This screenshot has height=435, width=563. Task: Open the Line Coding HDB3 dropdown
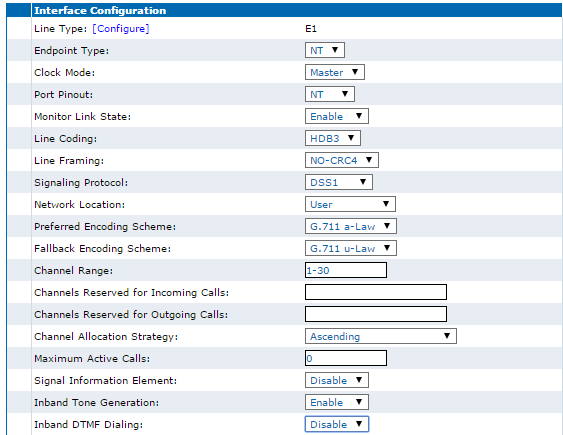click(332, 138)
